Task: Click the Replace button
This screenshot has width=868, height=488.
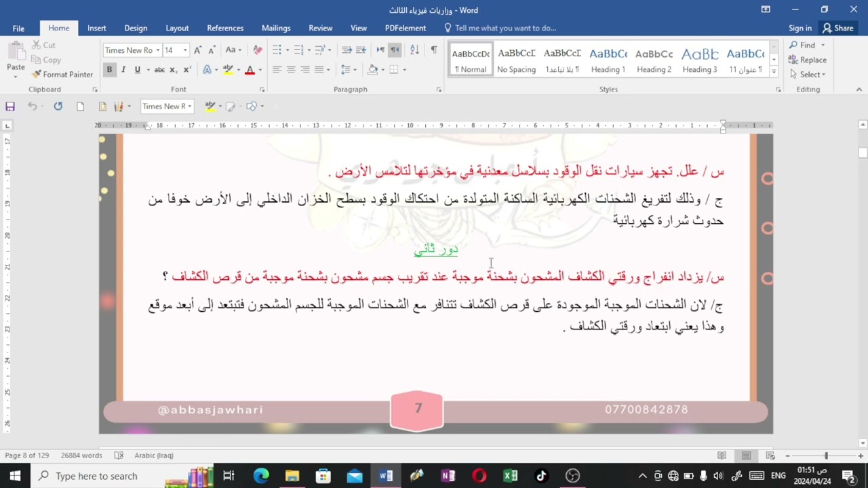Action: tap(808, 60)
